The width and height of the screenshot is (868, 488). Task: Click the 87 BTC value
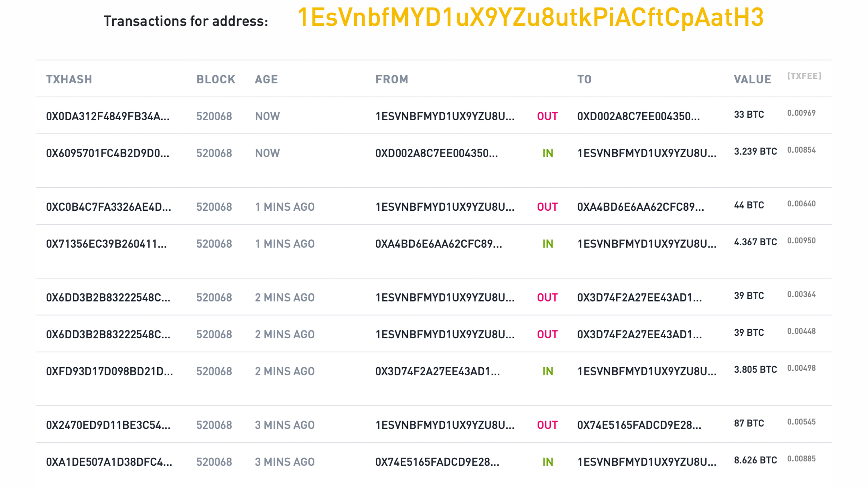click(749, 423)
